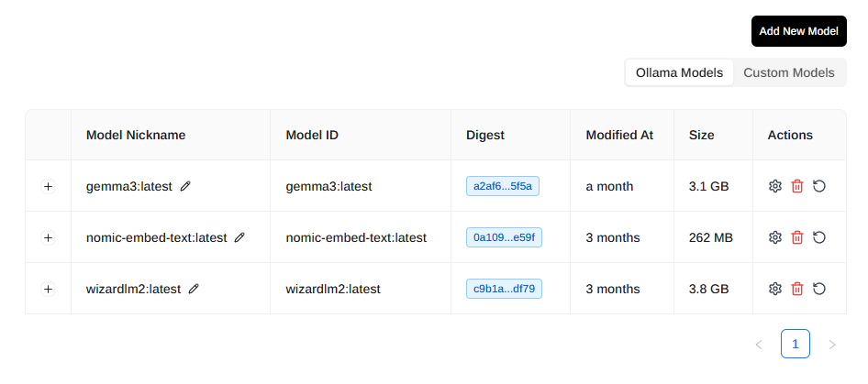Go to page 1 in pagination
Viewport: 868px width, 384px height.
coord(796,345)
